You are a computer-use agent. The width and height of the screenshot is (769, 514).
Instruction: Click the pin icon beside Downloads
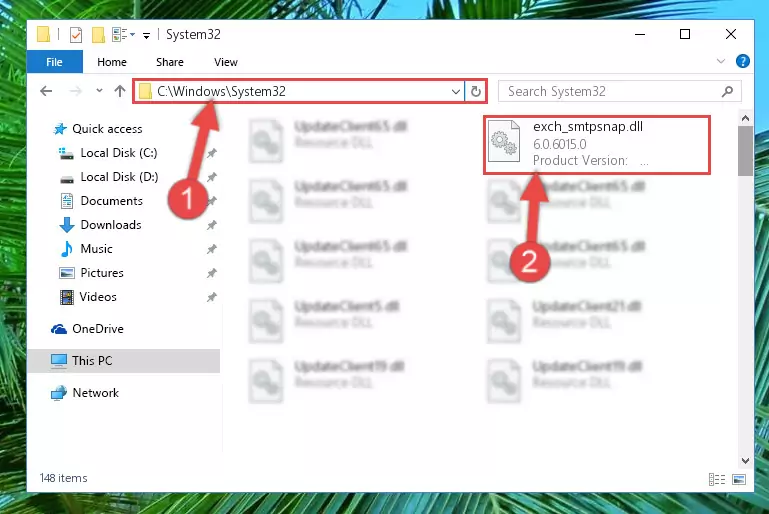[x=211, y=225]
